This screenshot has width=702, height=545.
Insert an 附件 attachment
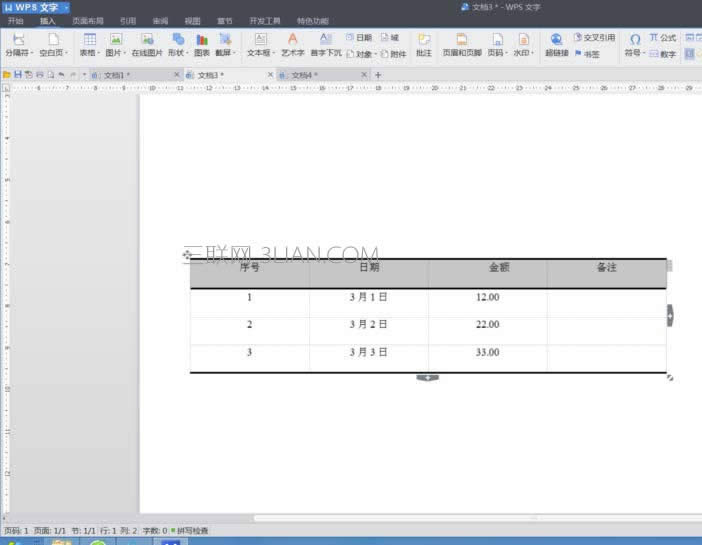coord(394,54)
